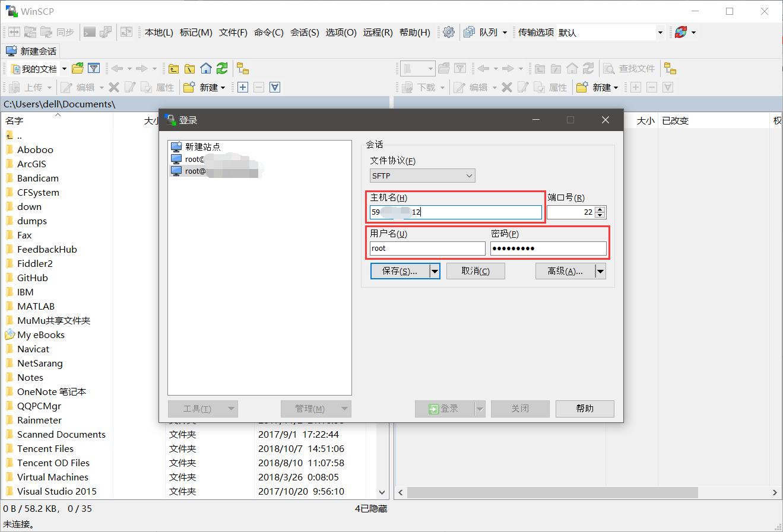Open the 会话(S) menu
This screenshot has height=532, width=783.
coord(305,32)
